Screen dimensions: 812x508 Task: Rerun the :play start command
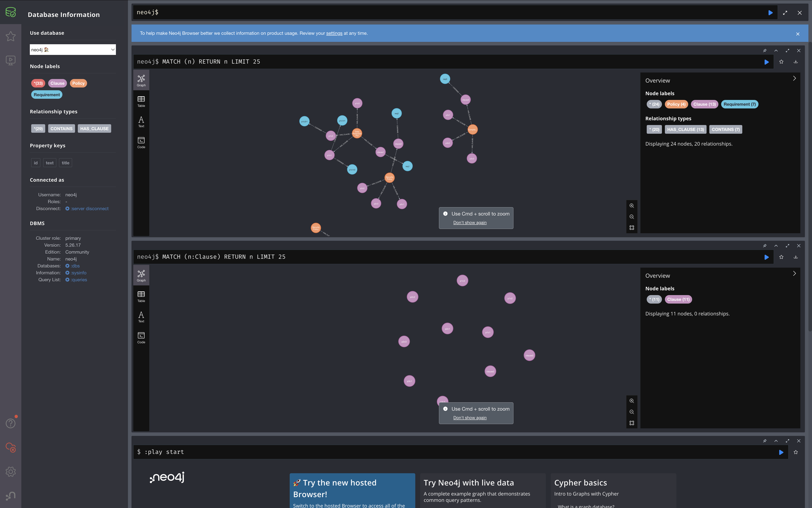tap(781, 452)
